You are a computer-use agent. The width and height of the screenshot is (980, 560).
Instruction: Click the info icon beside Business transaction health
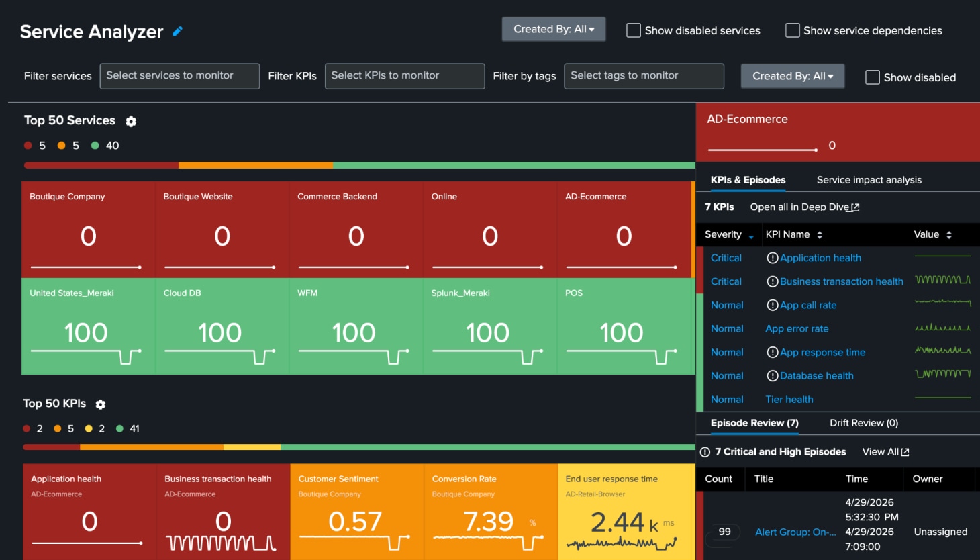coord(773,281)
